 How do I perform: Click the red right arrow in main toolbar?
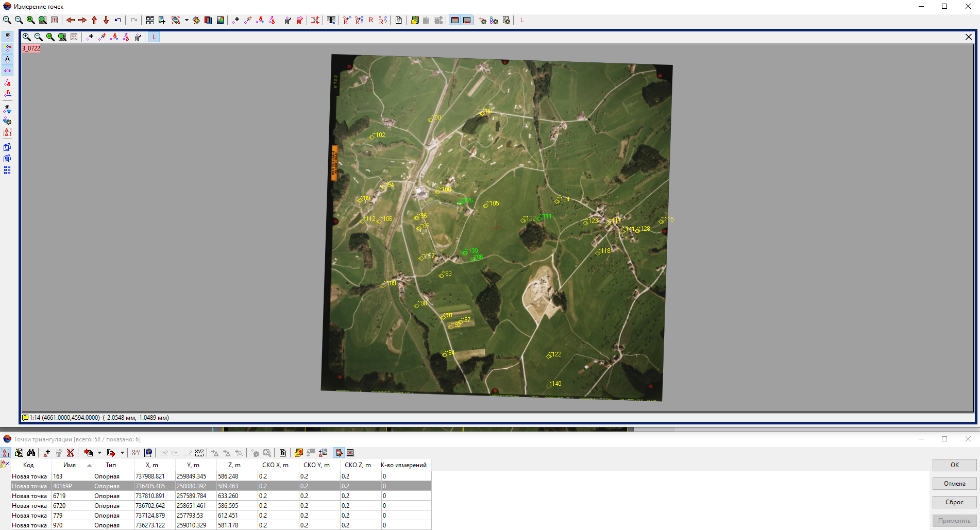click(82, 20)
